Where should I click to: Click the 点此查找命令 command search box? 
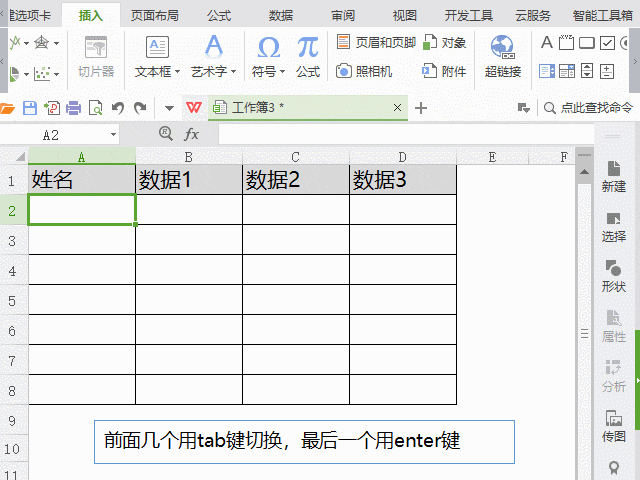pos(589,108)
